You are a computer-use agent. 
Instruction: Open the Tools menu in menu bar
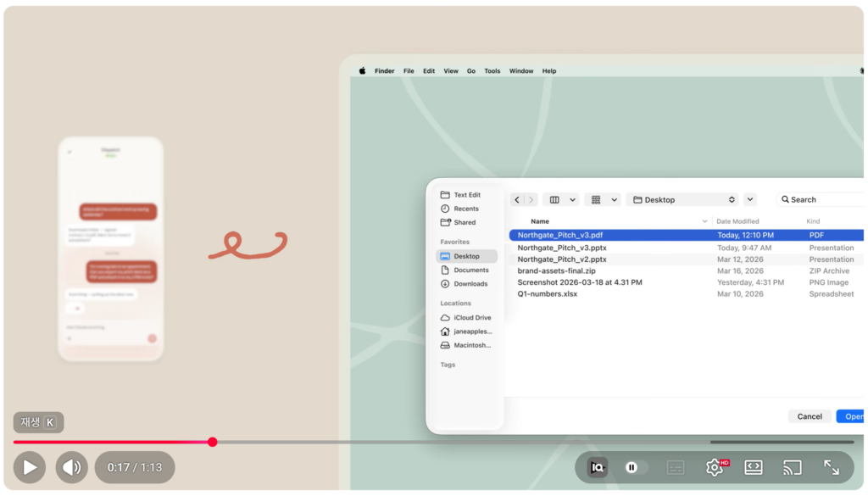(x=492, y=71)
